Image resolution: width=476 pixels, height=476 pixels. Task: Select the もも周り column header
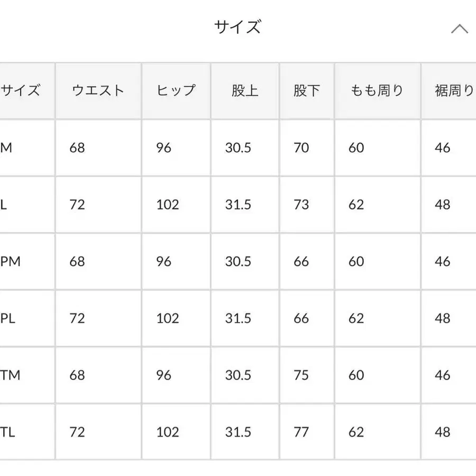coord(377,90)
